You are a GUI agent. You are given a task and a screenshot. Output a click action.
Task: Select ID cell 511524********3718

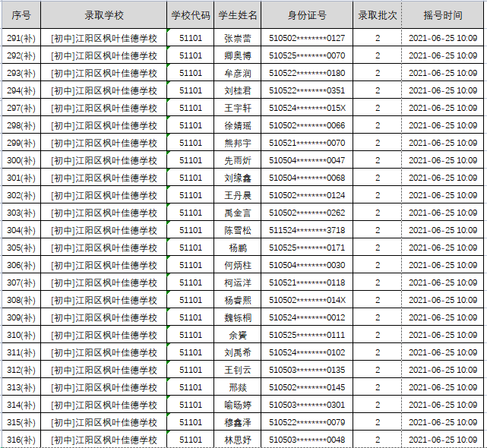(307, 230)
